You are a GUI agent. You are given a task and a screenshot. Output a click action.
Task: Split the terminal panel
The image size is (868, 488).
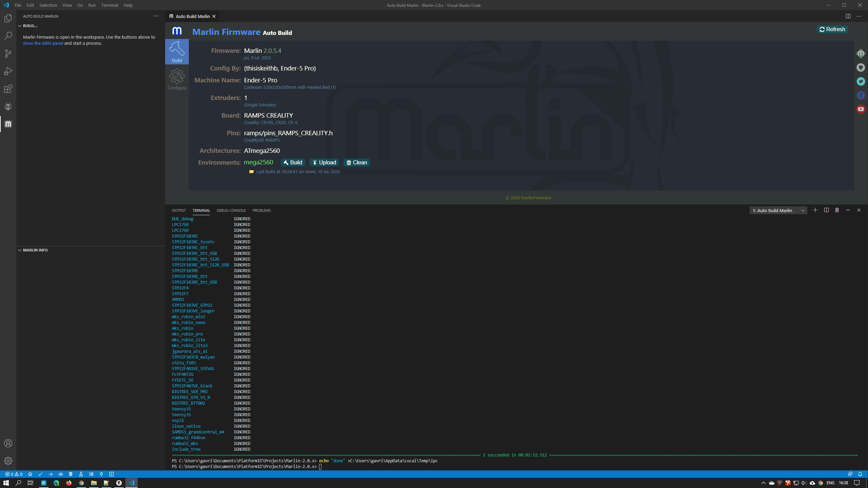826,210
